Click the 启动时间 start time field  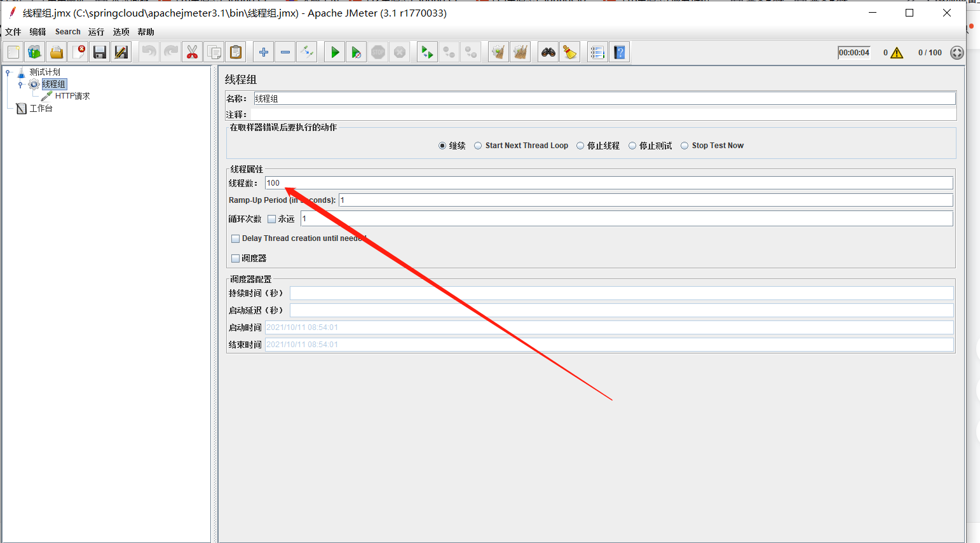tap(609, 327)
